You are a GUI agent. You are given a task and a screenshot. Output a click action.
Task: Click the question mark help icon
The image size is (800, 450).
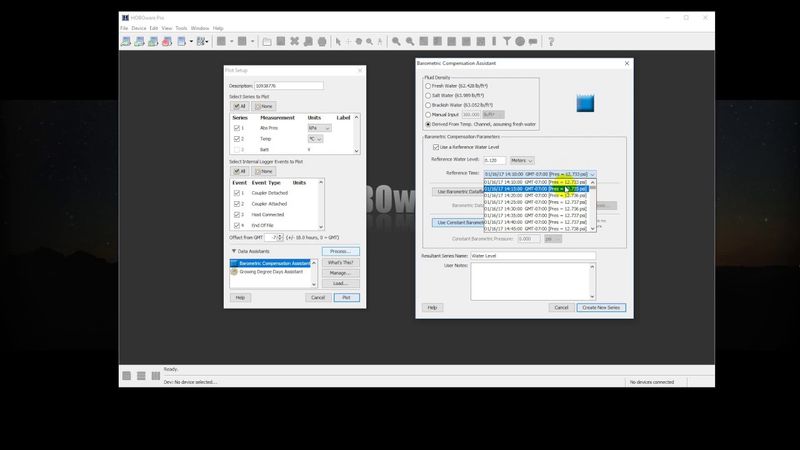tap(551, 42)
